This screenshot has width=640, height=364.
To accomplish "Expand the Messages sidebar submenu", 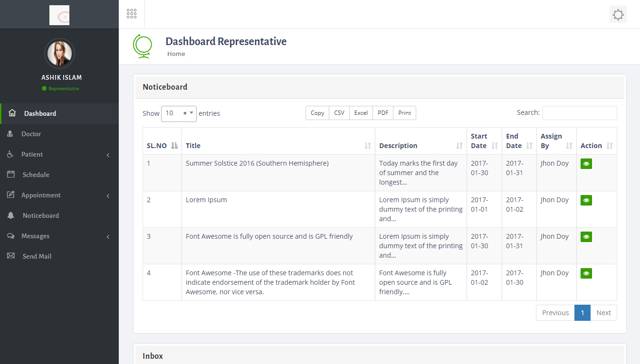I will 108,236.
